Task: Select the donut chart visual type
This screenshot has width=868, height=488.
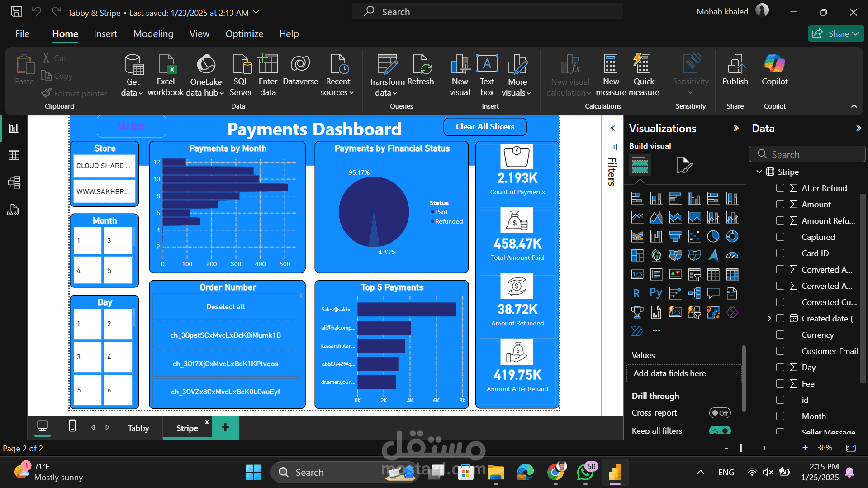Action: click(732, 236)
